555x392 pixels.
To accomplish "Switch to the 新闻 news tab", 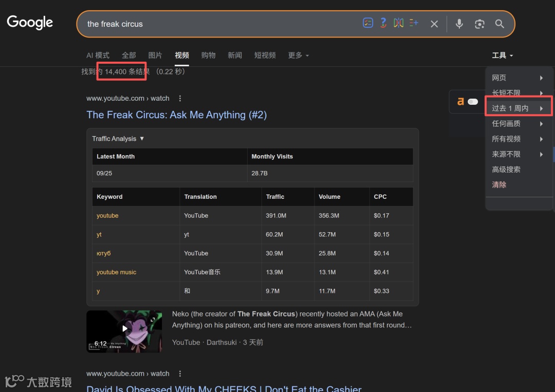I will pos(235,55).
